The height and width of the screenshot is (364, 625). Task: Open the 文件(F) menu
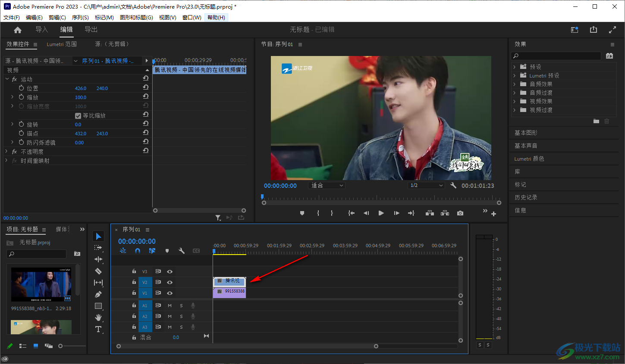point(12,17)
